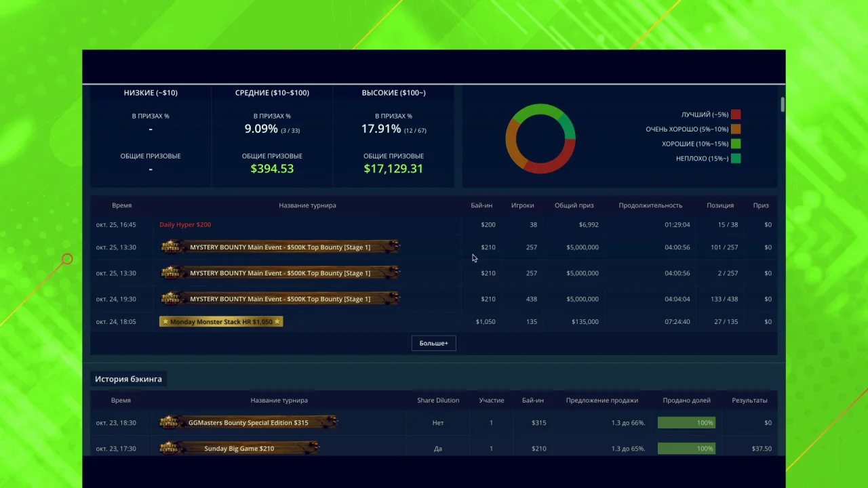This screenshot has width=868, height=488.
Task: Click the окт. 25, 16:45 time cell
Action: [x=116, y=224]
